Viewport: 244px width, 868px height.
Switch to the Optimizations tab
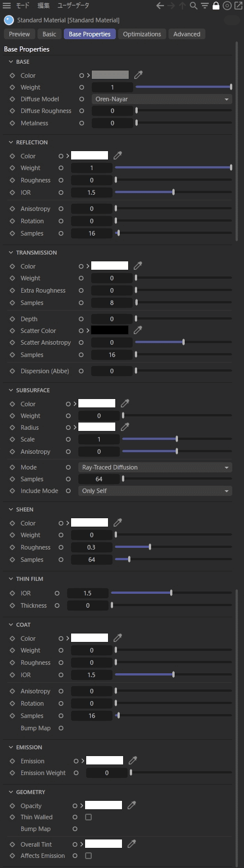[x=142, y=34]
